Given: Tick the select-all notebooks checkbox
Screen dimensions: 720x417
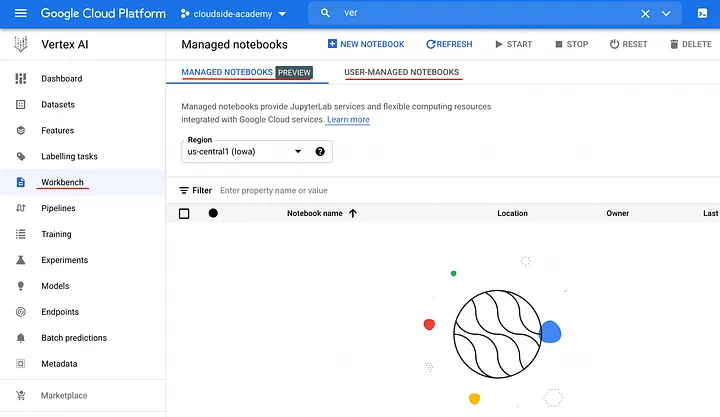Looking at the screenshot, I should pyautogui.click(x=184, y=214).
